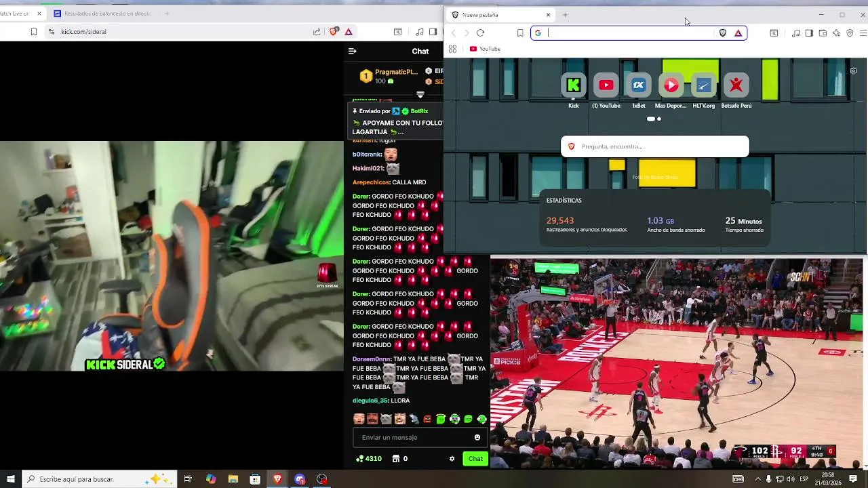Open the Kick shortcut tile on new tab
The image size is (868, 488).
(574, 85)
